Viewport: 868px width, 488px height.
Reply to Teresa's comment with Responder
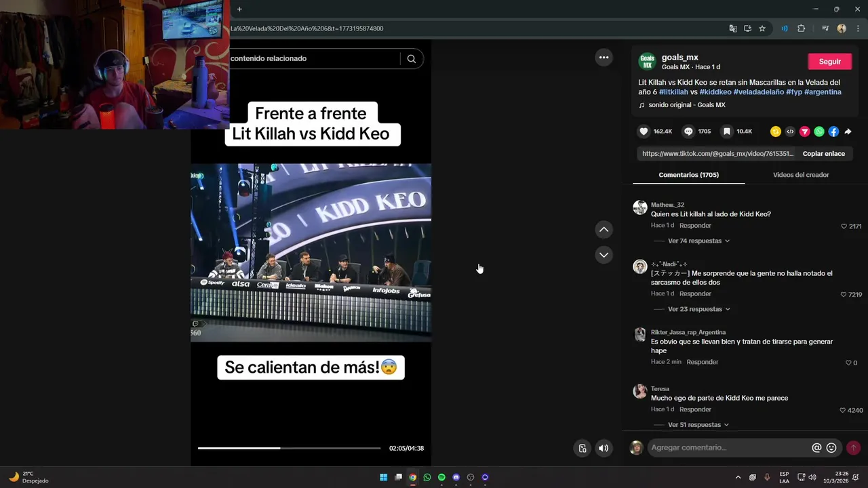(x=695, y=409)
